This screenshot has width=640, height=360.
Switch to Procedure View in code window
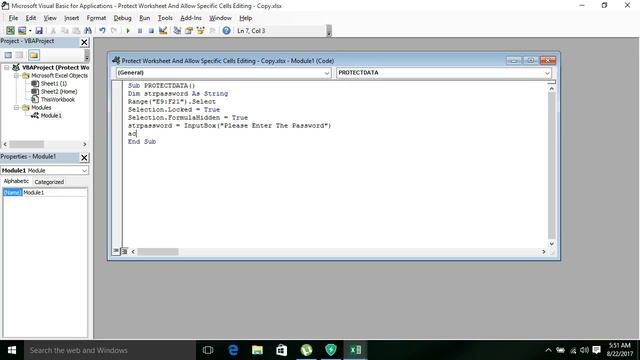pos(116,251)
